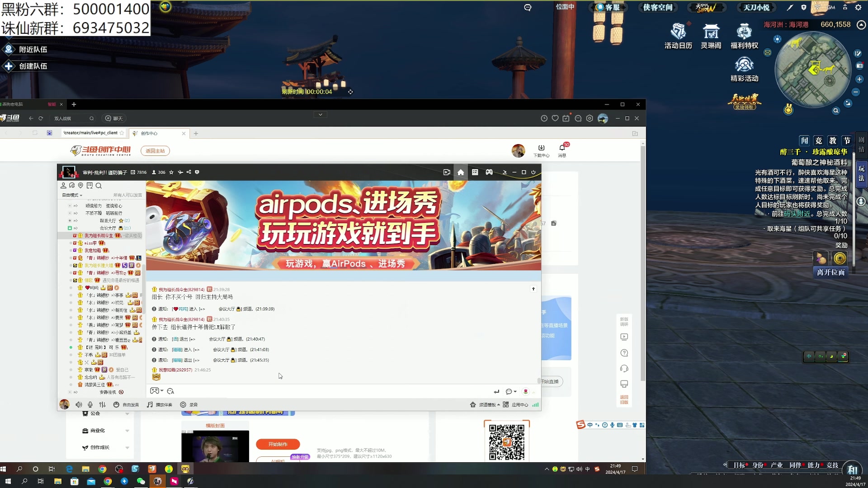The height and width of the screenshot is (488, 868).
Task: Toggle the speaker mute icon
Action: coord(79,404)
